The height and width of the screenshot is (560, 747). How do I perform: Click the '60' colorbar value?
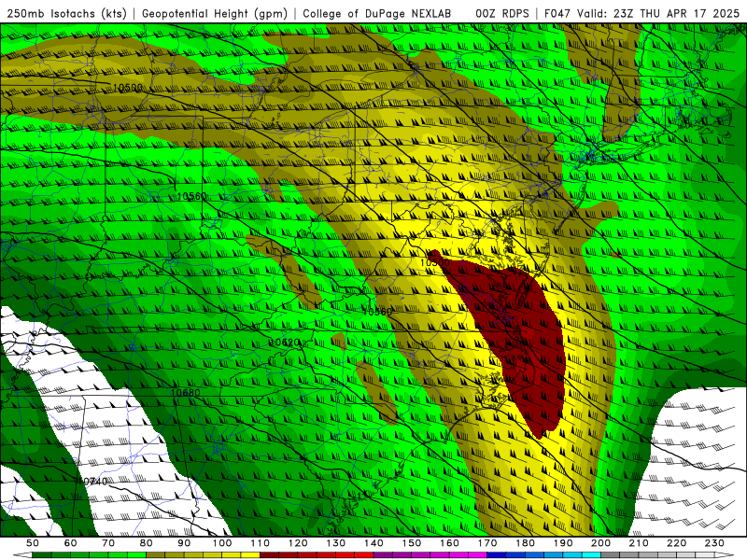click(71, 543)
